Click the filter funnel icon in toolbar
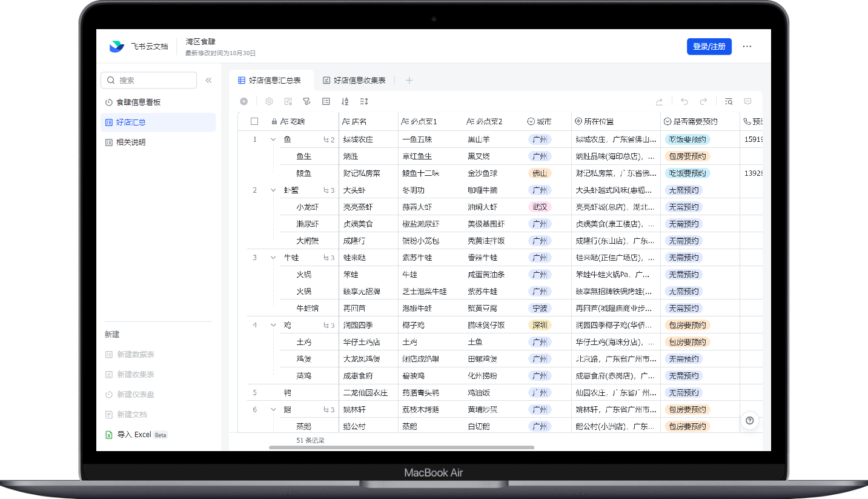Image resolution: width=868 pixels, height=499 pixels. pos(306,102)
